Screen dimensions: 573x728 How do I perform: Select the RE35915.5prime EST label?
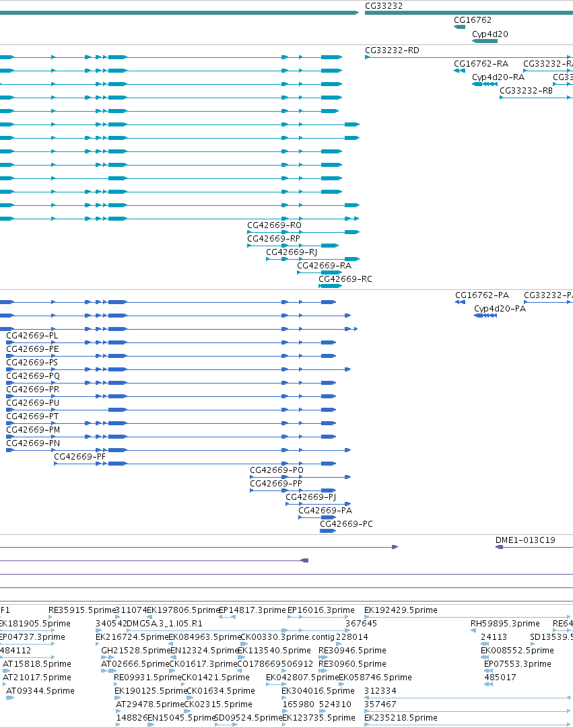[x=81, y=610]
